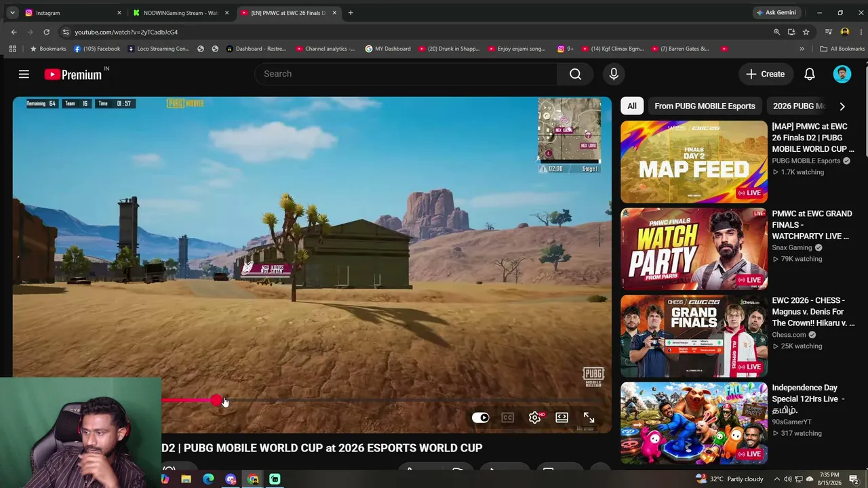
Task: Open the Kgf Climax Bgm bookmark
Action: [x=613, y=49]
